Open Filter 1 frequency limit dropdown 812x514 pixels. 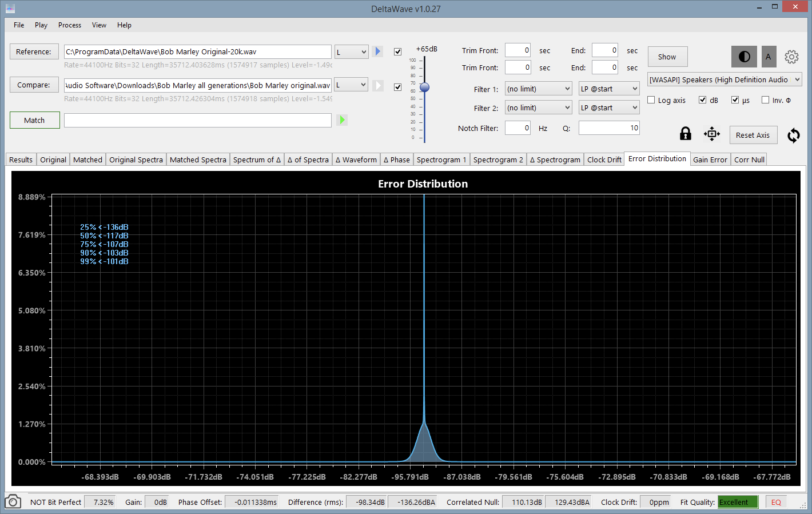tap(538, 89)
